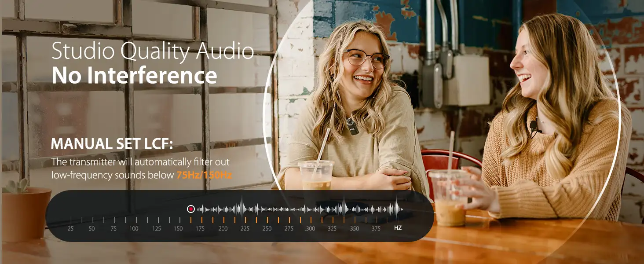644x264 pixels.
Task: Select the "200" label on the frequency scale
Action: click(x=223, y=228)
